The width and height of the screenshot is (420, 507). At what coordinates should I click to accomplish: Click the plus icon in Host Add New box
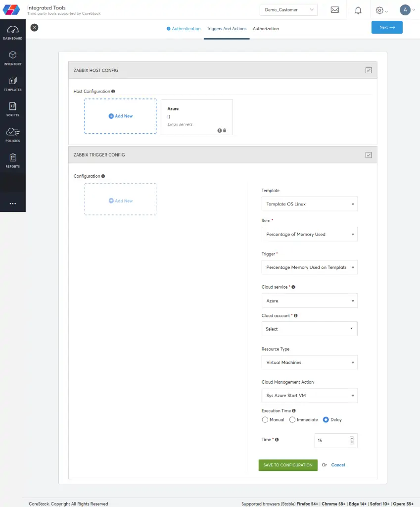tap(111, 116)
